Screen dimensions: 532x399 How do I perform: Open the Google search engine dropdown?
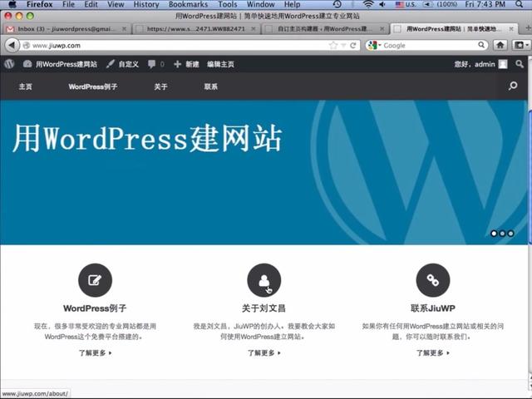point(375,45)
